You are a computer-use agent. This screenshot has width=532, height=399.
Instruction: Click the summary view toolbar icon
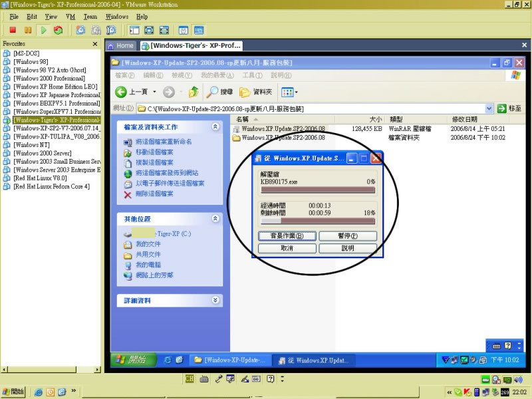[184, 30]
